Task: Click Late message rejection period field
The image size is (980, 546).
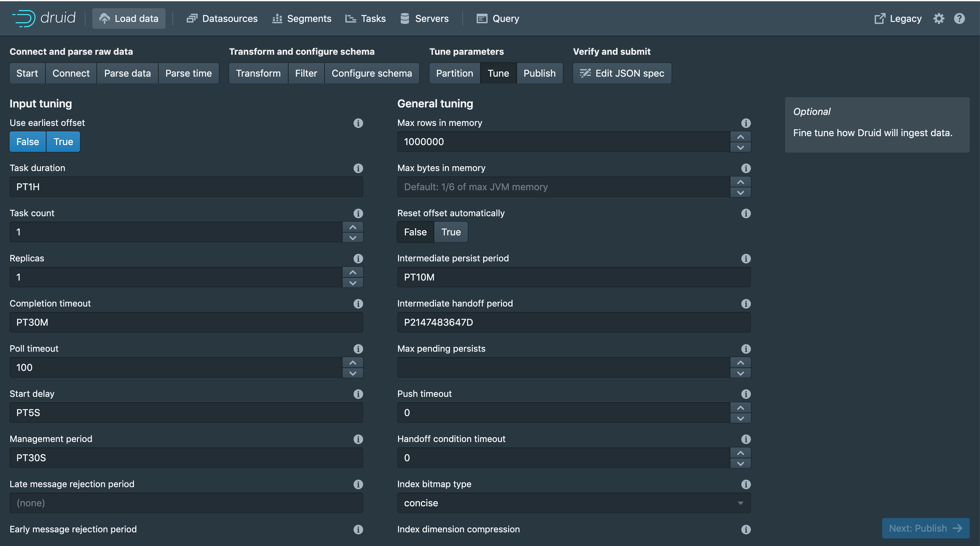Action: [x=186, y=503]
